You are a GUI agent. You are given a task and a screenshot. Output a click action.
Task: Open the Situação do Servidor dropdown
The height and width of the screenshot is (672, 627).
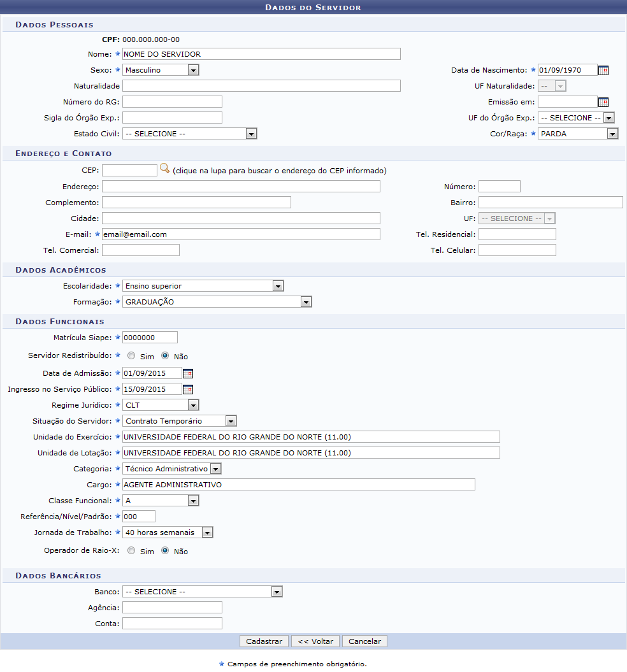pos(179,421)
